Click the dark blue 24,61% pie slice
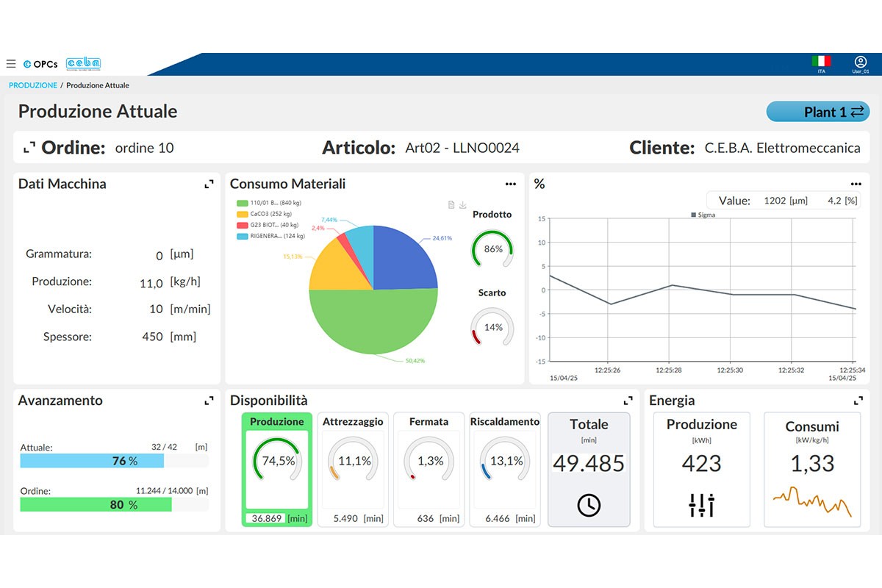 (x=404, y=257)
